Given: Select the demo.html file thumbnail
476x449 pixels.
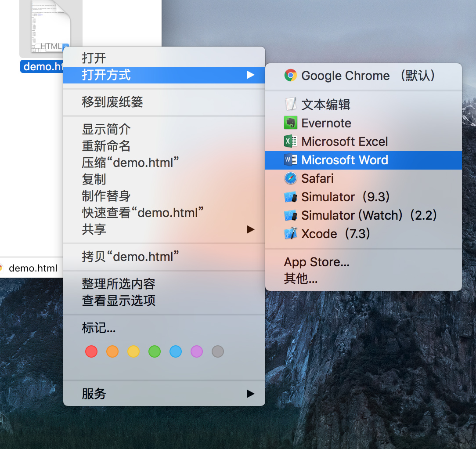Looking at the screenshot, I should (x=50, y=27).
